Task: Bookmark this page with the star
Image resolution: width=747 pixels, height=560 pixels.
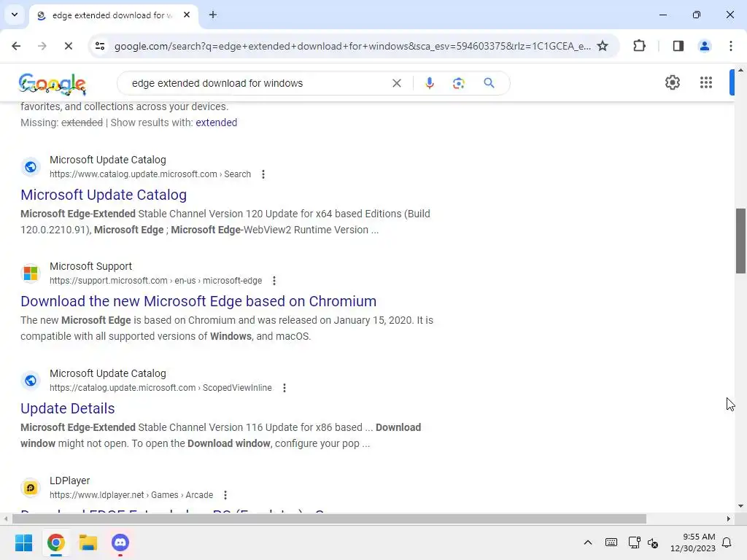Action: pos(603,46)
